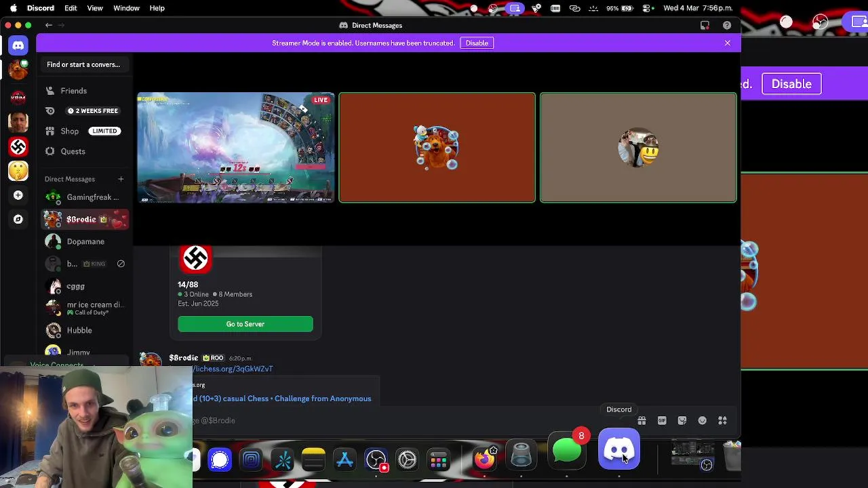Open the casual Chess challenge link
868x488 pixels.
pos(282,399)
